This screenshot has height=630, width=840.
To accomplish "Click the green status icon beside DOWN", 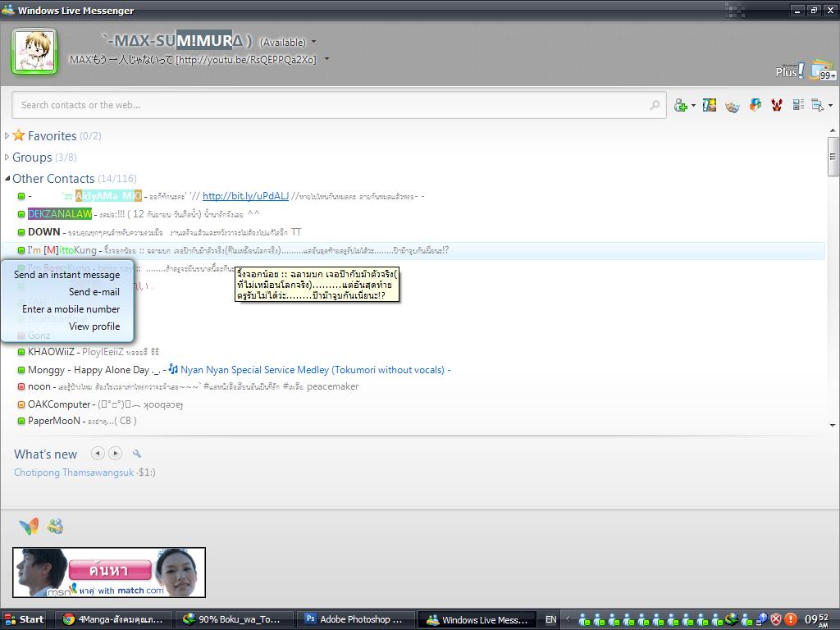I will click(21, 232).
